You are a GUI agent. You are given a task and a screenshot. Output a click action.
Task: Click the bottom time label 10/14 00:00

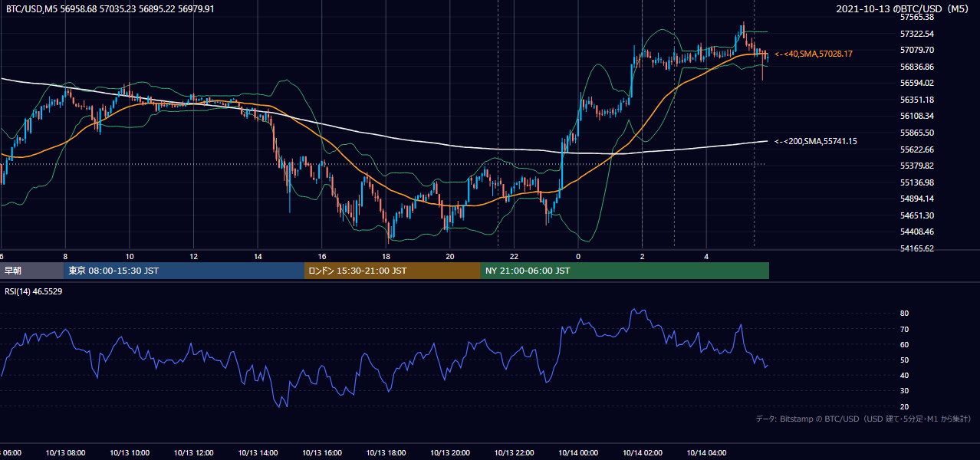click(x=577, y=453)
